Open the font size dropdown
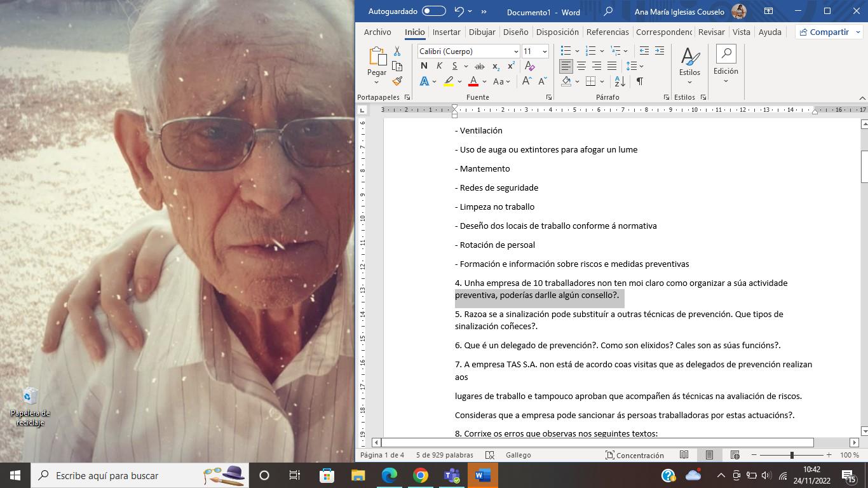This screenshot has height=488, width=868. tap(544, 51)
